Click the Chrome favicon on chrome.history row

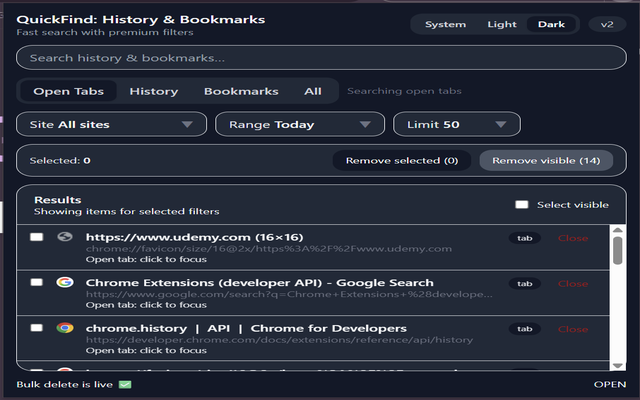pyautogui.click(x=65, y=328)
